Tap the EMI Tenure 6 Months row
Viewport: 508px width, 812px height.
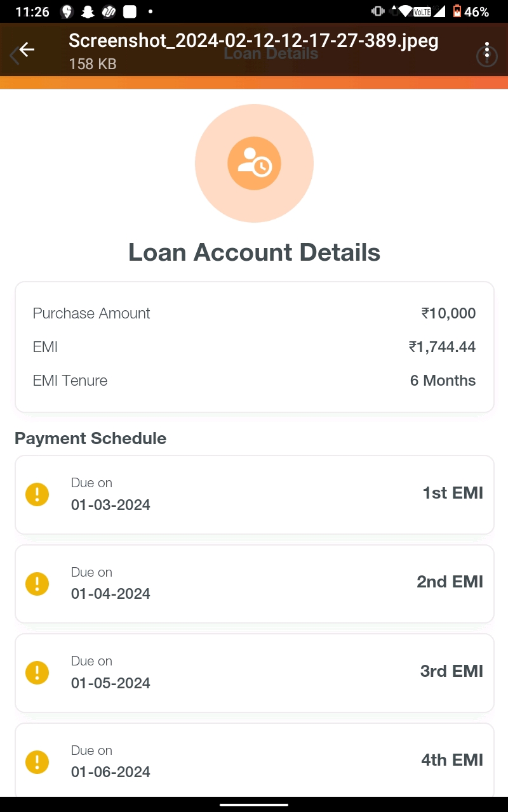[254, 381]
